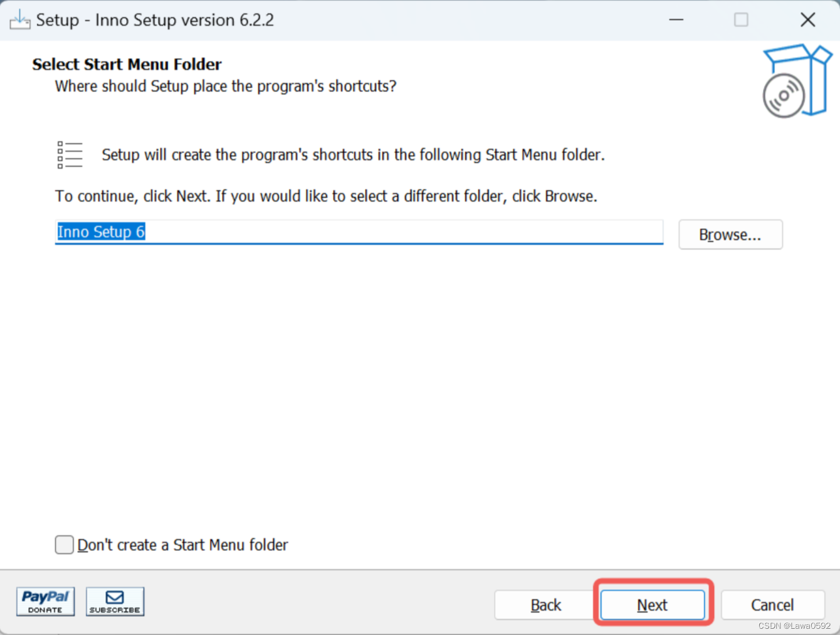840x635 pixels.
Task: Click the PayPal logo text inside the donate button
Action: tap(45, 596)
